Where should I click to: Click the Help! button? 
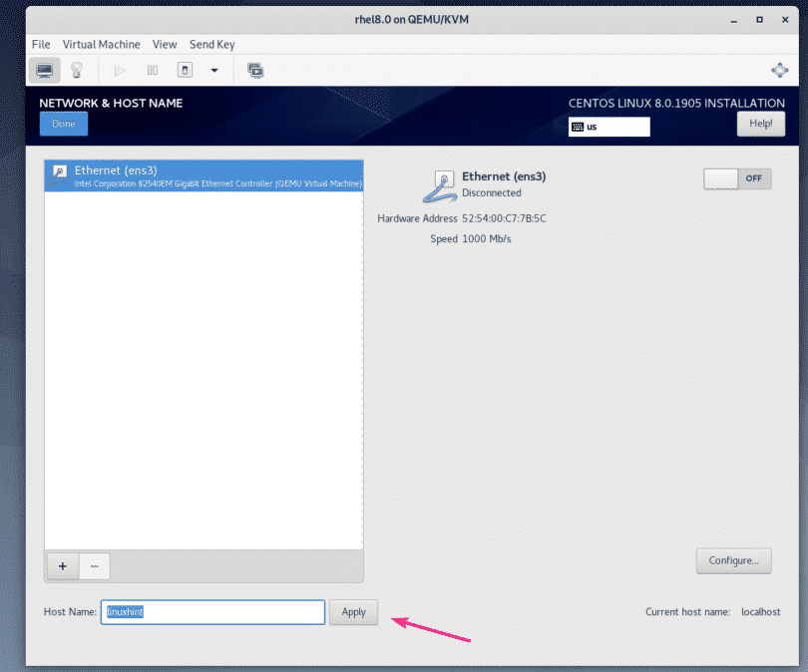point(760,123)
